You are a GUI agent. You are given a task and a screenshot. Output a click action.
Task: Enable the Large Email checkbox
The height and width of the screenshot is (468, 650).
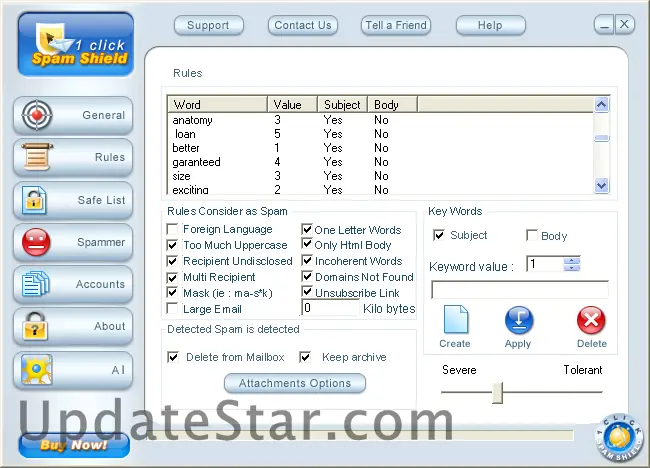pyautogui.click(x=172, y=309)
